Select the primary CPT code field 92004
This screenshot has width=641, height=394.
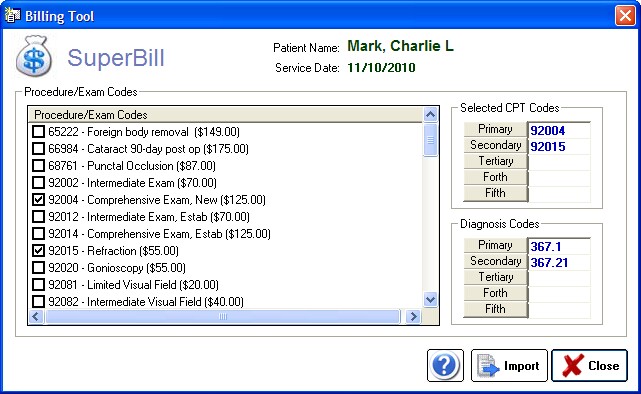pyautogui.click(x=559, y=130)
